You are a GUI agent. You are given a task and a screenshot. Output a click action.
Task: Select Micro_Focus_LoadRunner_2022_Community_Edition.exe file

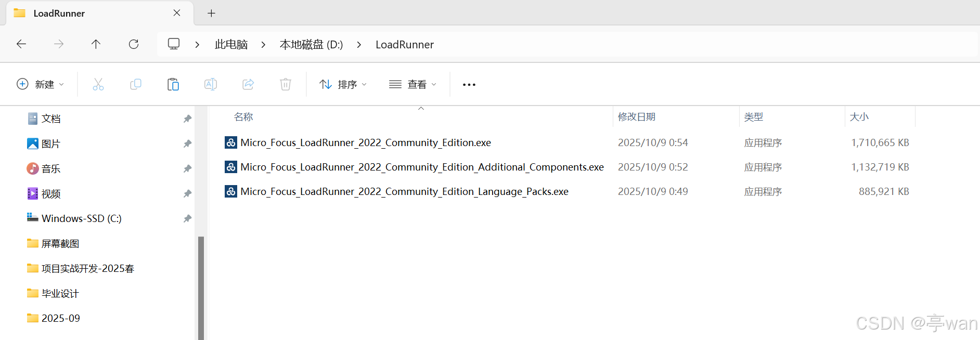pyautogui.click(x=366, y=142)
